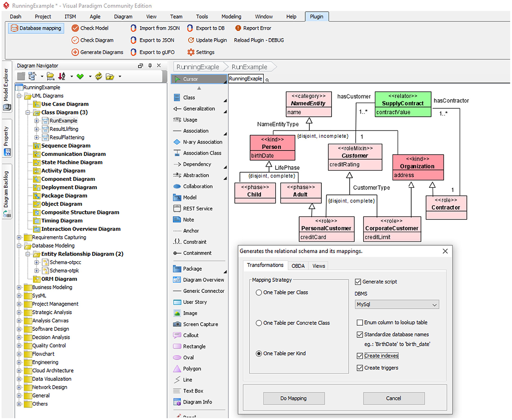Switch to the Views tab
Viewport: 512px width, 420px height.
pyautogui.click(x=319, y=266)
